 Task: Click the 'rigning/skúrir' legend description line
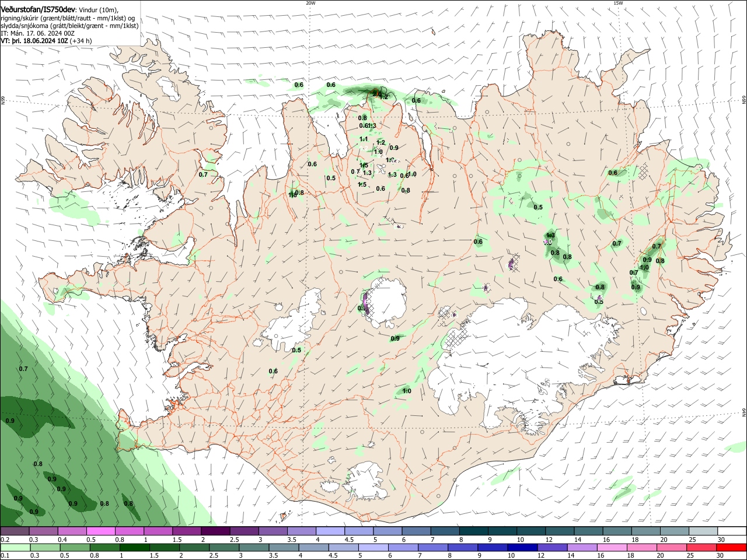[69, 18]
